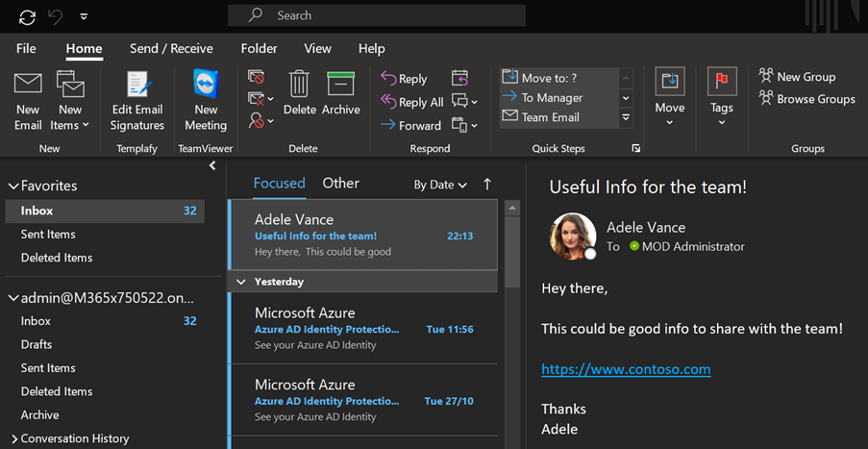
Task: Open the Move dropdown button
Action: click(670, 98)
